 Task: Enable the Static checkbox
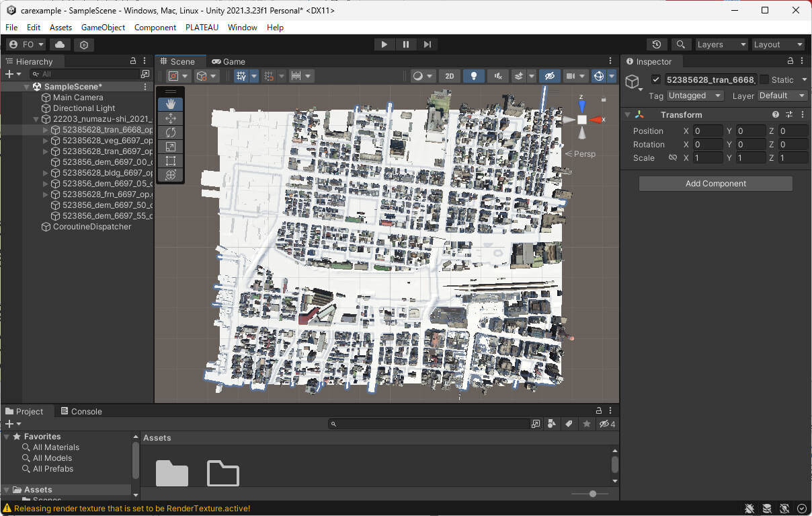point(764,79)
